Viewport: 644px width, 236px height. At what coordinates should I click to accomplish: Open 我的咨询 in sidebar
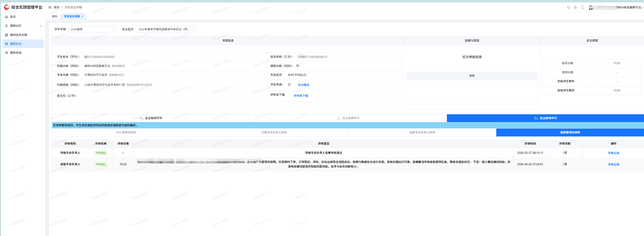click(x=23, y=53)
